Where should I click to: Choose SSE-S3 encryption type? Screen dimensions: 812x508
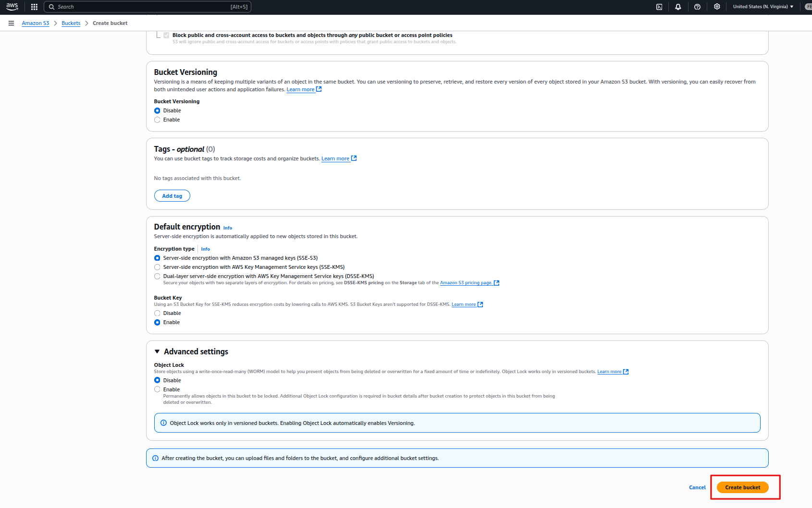[157, 258]
